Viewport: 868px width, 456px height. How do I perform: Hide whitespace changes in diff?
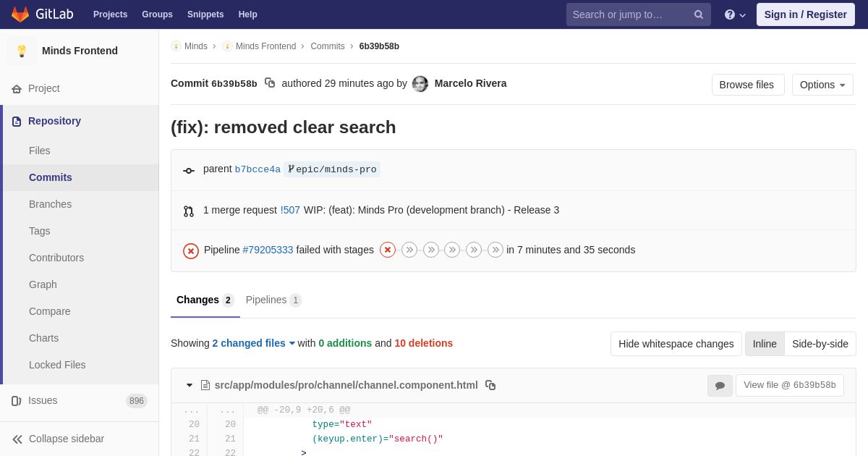(x=676, y=344)
